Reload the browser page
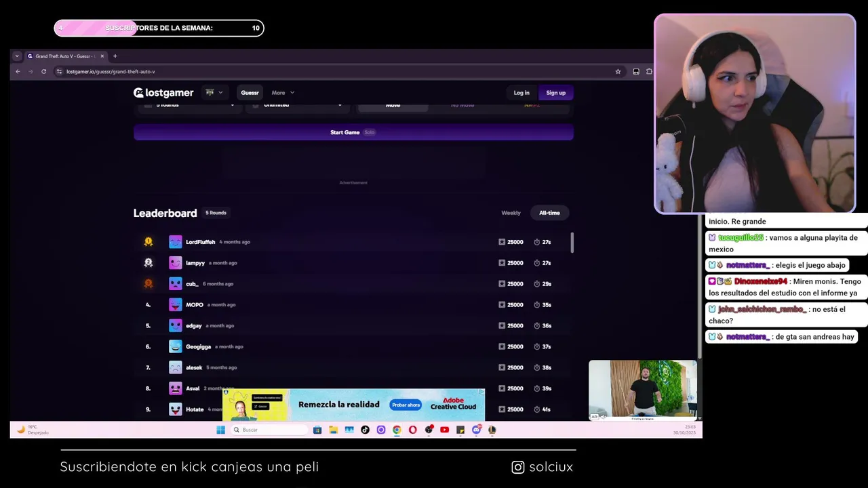868x488 pixels. click(x=43, y=71)
